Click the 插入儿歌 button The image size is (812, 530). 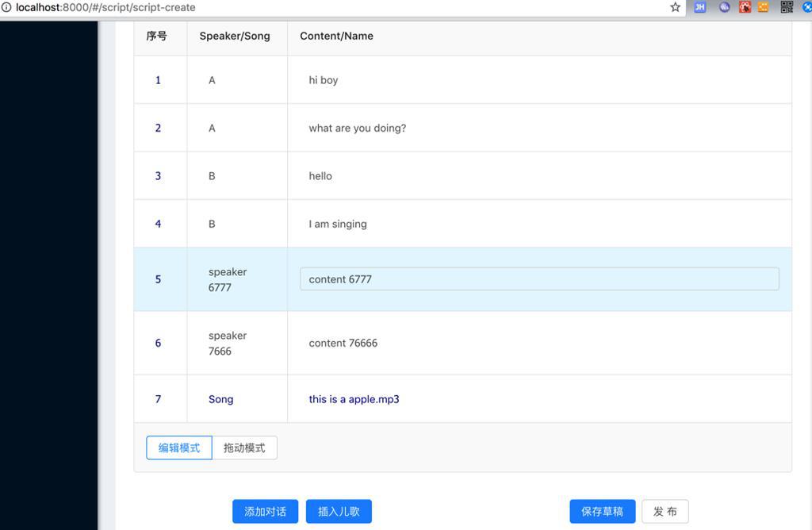tap(339, 512)
